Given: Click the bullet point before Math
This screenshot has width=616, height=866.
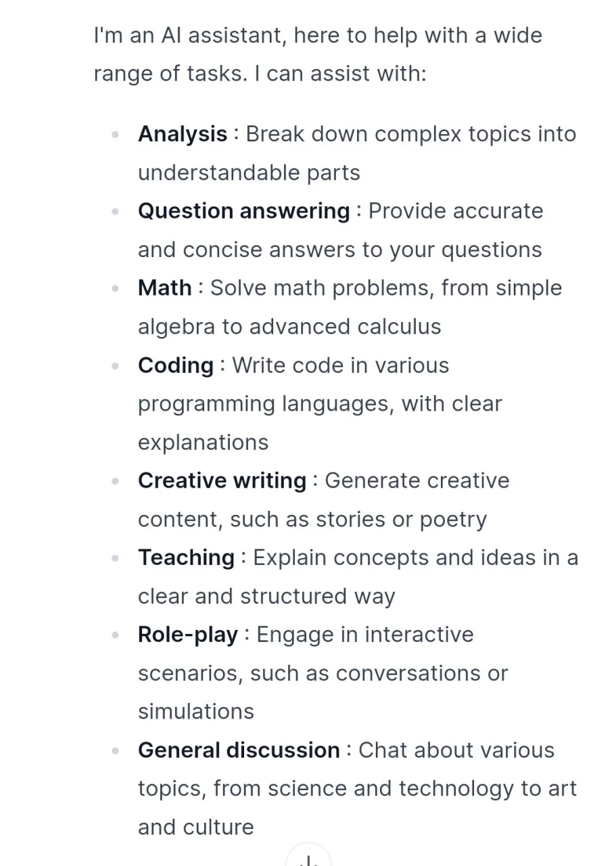Looking at the screenshot, I should point(116,288).
